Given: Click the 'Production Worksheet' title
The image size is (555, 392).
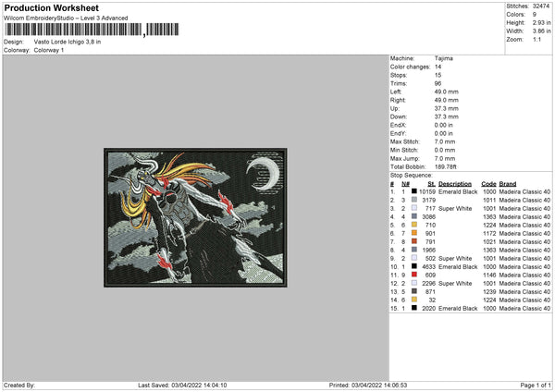Looking at the screenshot, I should pos(51,7).
